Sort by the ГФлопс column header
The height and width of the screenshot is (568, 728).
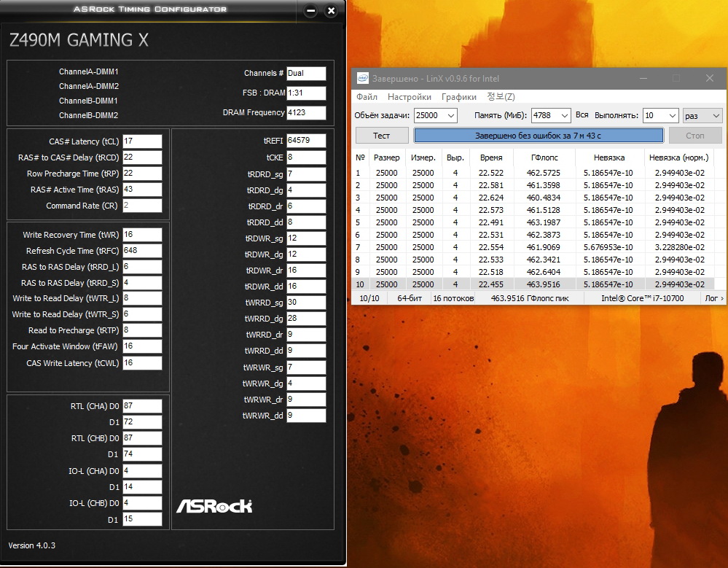(544, 157)
